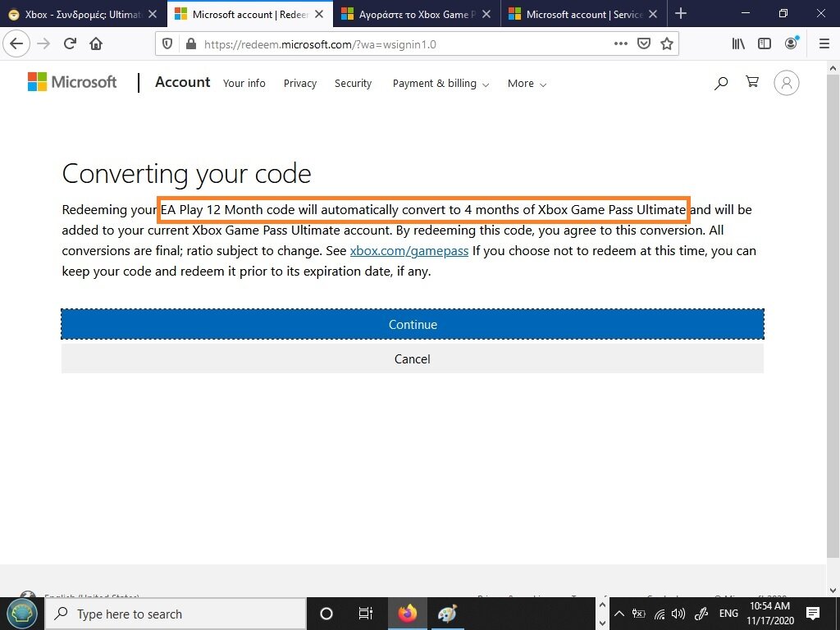Click the page scrollbar up arrow
The image size is (840, 630).
[x=833, y=68]
